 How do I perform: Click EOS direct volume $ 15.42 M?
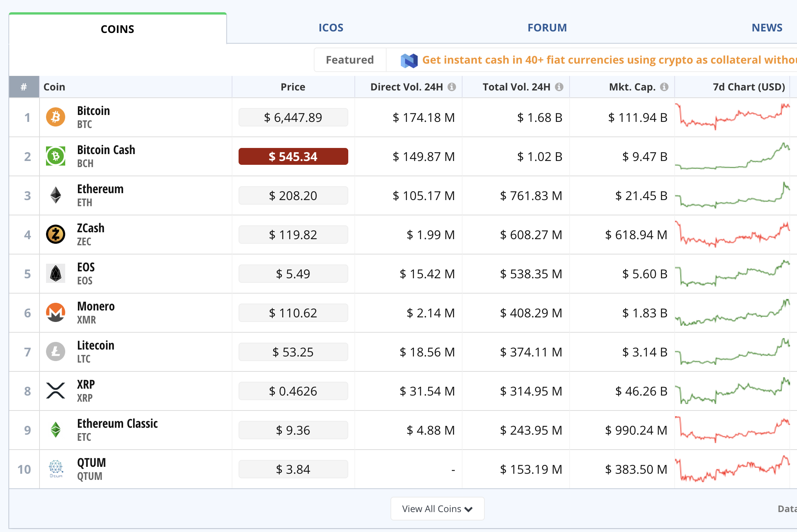427,274
